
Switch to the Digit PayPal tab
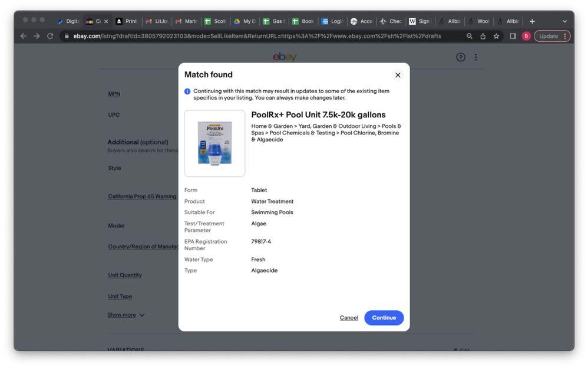point(68,21)
